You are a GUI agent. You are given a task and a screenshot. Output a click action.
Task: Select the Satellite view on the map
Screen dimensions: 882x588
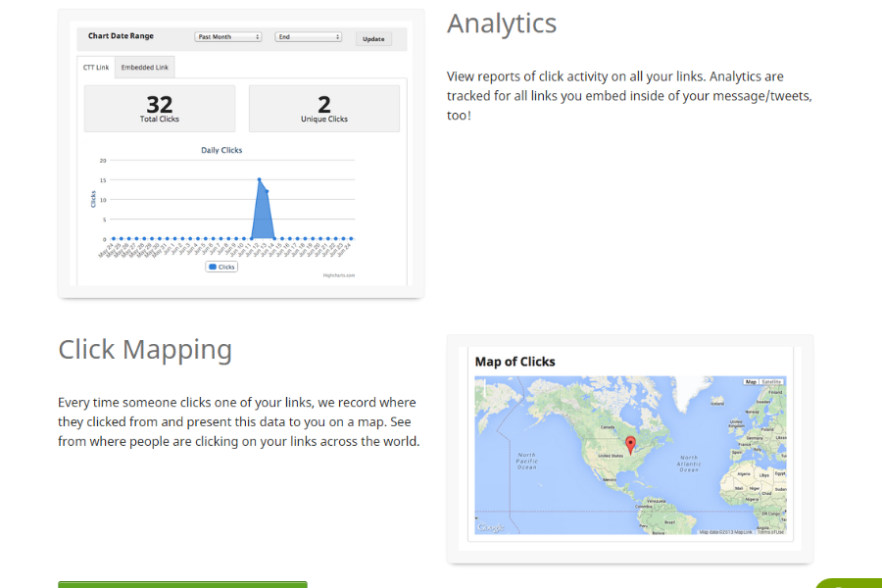pyautogui.click(x=772, y=381)
